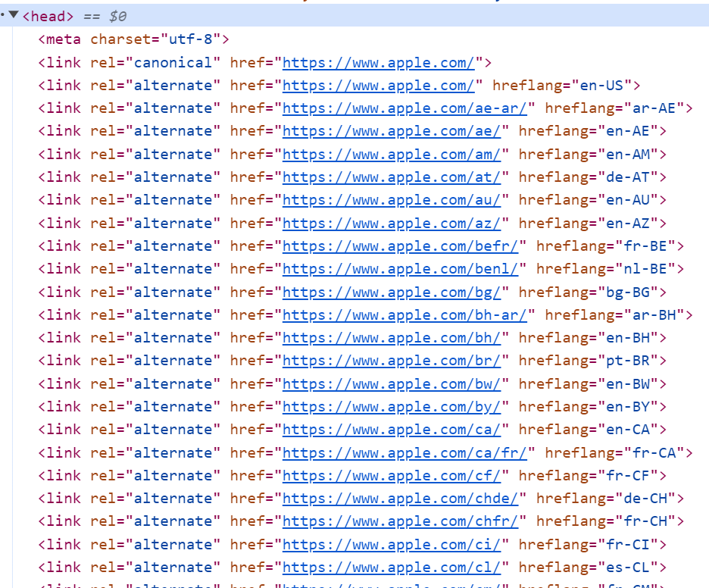
Task: Open the apple.com/bg/ link
Action: pos(392,292)
